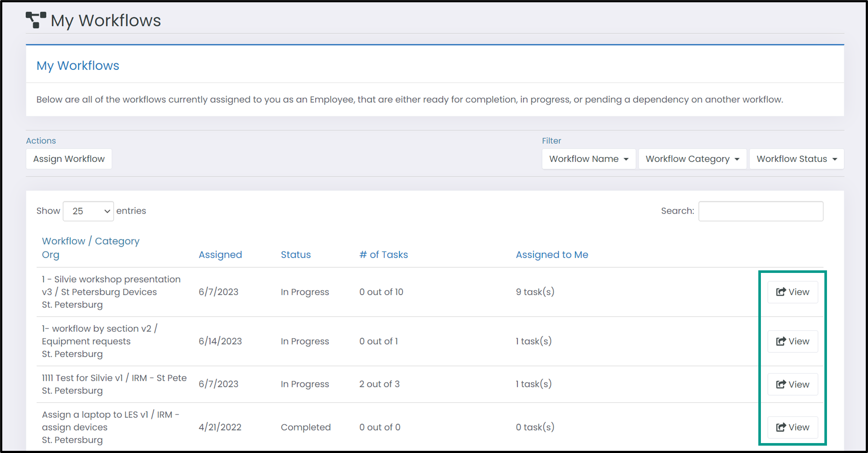Click the 0 out of 10 tasks cell
The height and width of the screenshot is (453, 868).
point(381,292)
